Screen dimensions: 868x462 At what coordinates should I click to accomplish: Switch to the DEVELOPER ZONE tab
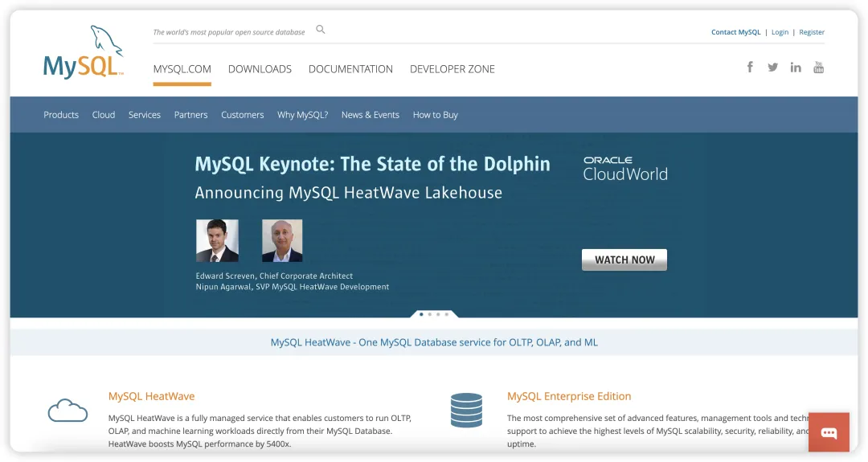pos(452,69)
